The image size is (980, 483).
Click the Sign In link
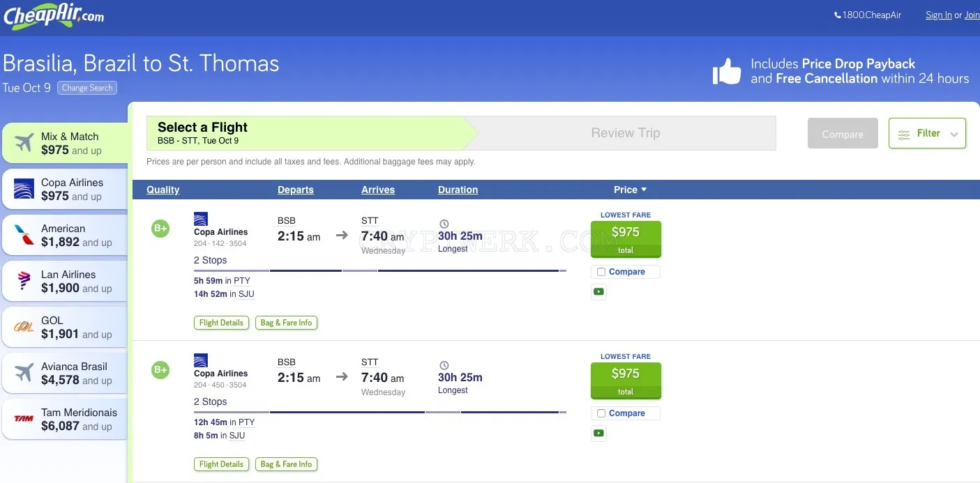pos(938,15)
